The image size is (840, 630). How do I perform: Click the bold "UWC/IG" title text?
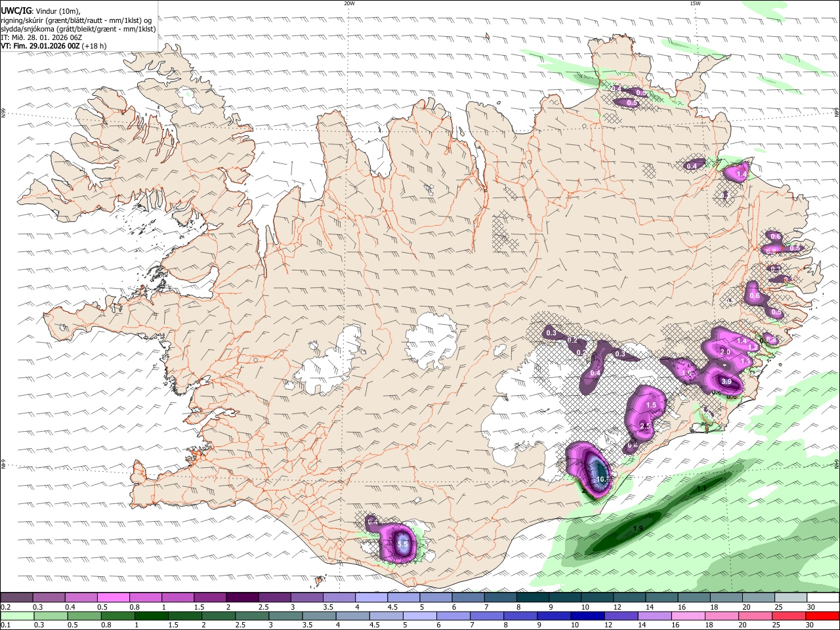click(16, 10)
